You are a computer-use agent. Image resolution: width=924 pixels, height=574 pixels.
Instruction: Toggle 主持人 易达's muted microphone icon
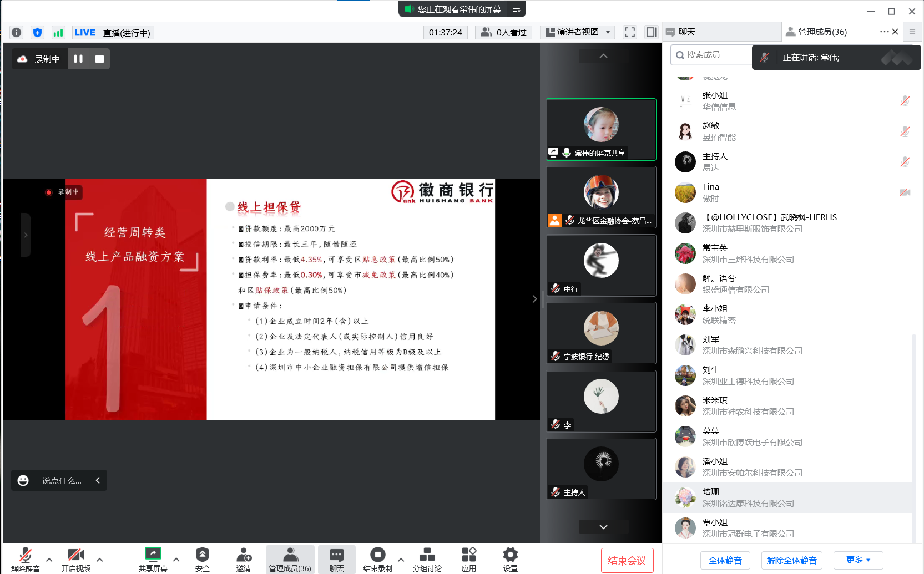905,162
